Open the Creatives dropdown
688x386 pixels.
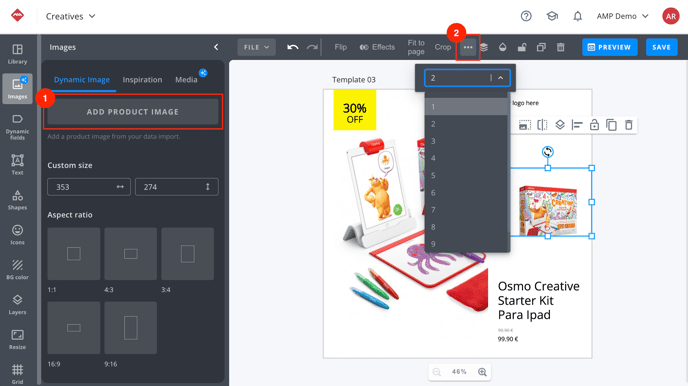pyautogui.click(x=70, y=16)
